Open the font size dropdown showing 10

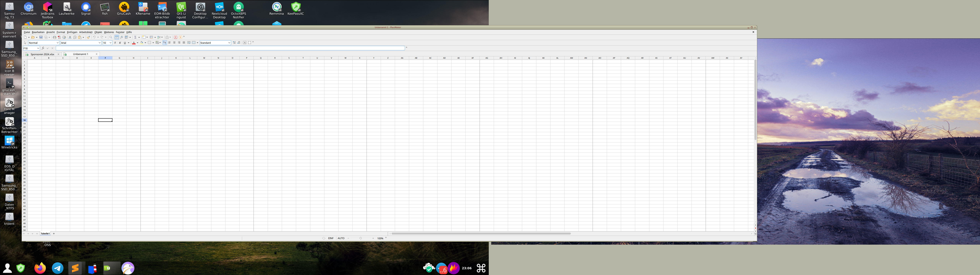(x=107, y=43)
